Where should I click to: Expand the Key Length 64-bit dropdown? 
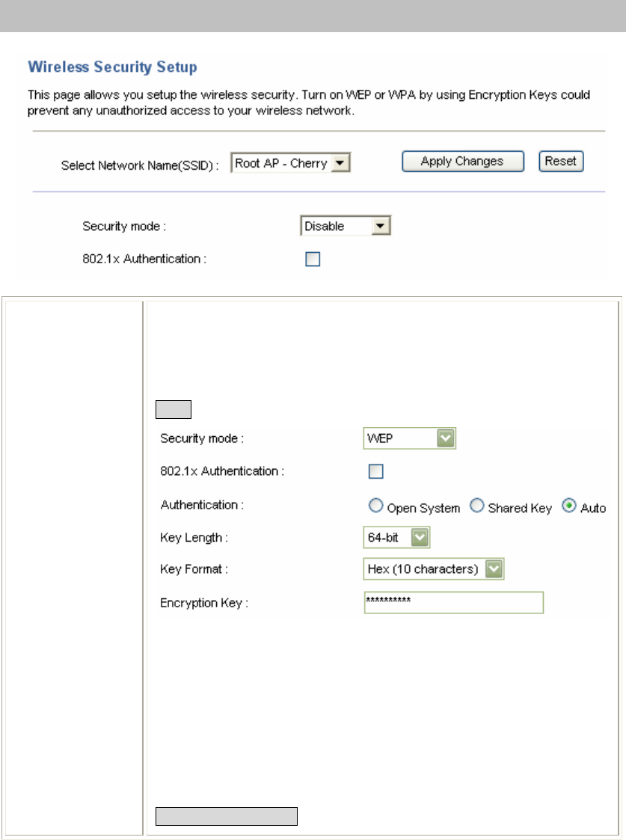[396, 537]
